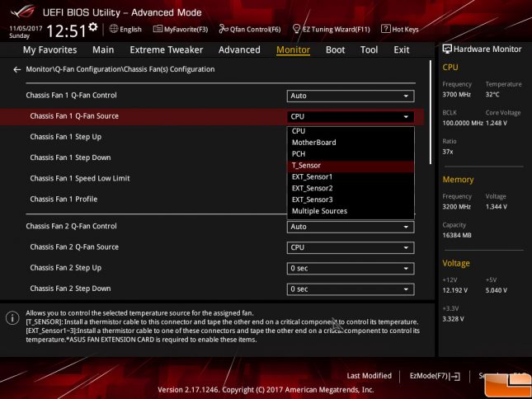The width and height of the screenshot is (532, 399).
Task: Click MyFavorite(F3) label
Action: click(186, 30)
